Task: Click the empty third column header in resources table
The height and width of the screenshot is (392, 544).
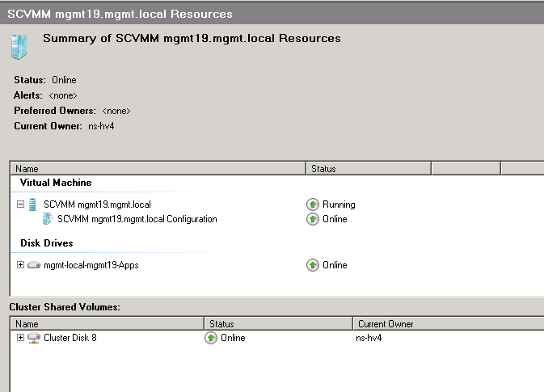Action: [466, 169]
